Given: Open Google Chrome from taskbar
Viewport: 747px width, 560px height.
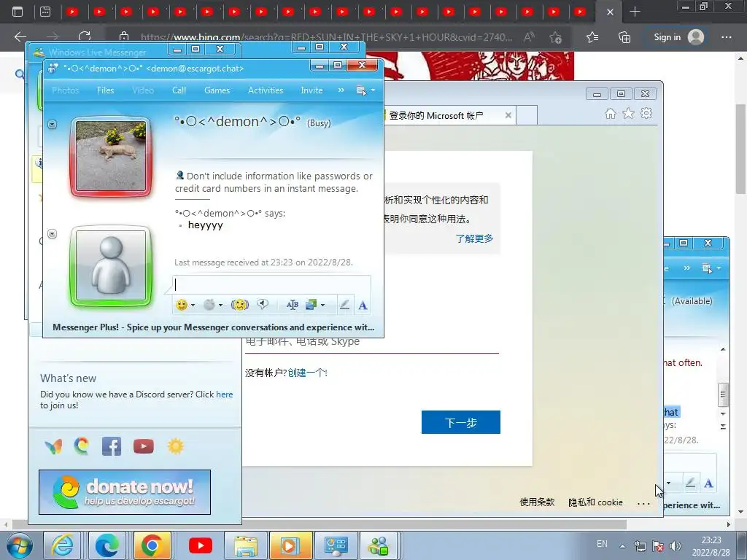Looking at the screenshot, I should click(x=152, y=545).
